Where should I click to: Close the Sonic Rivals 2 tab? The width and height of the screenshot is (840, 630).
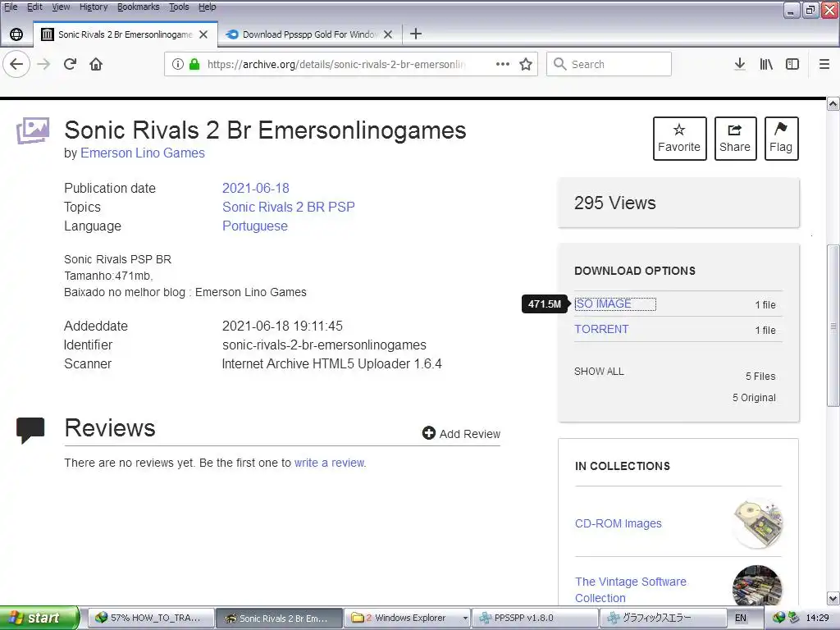[203, 34]
